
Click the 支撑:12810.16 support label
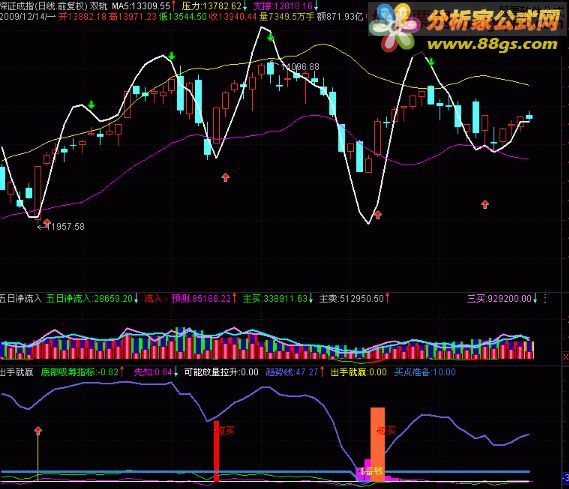pos(283,6)
